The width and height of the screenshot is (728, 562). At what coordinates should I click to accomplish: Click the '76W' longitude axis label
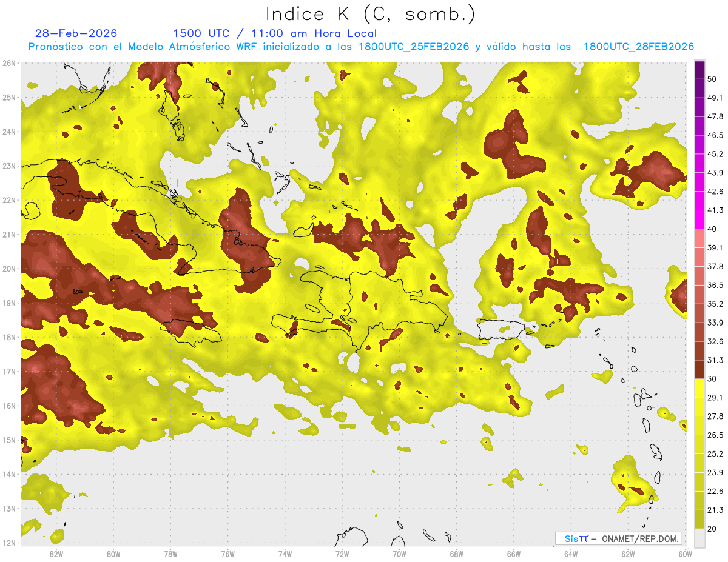point(227,554)
